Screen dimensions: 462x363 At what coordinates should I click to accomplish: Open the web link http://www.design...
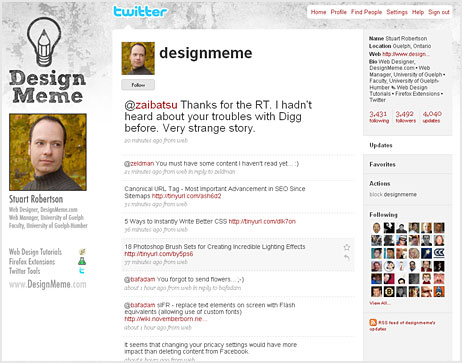coord(406,54)
